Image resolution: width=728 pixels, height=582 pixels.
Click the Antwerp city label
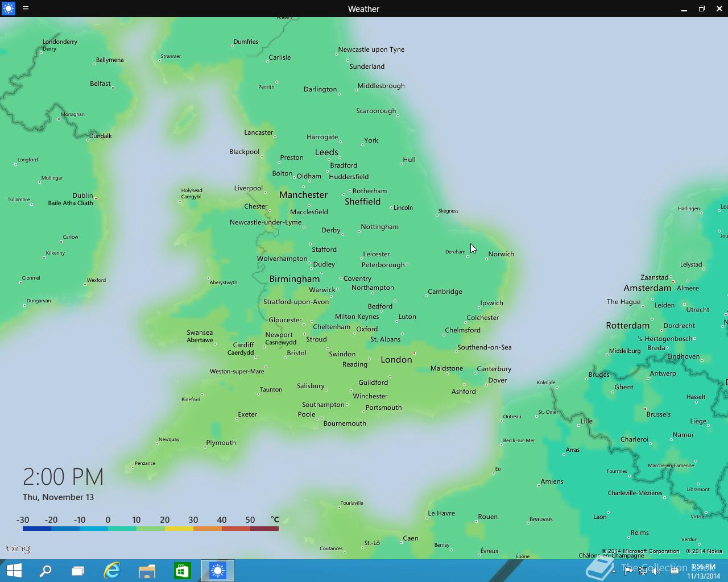click(x=663, y=373)
